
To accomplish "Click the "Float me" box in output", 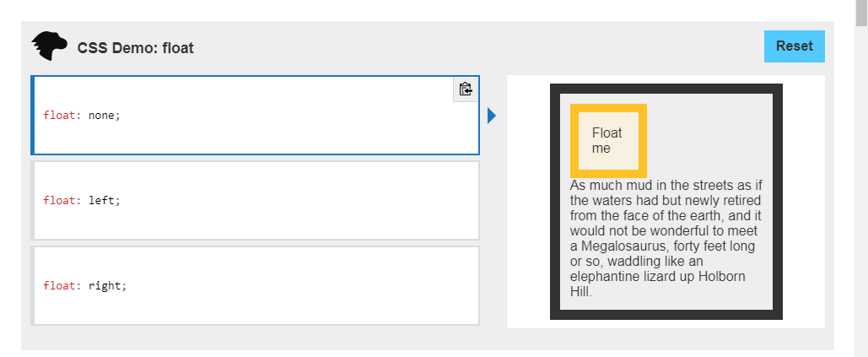I will pos(607,140).
